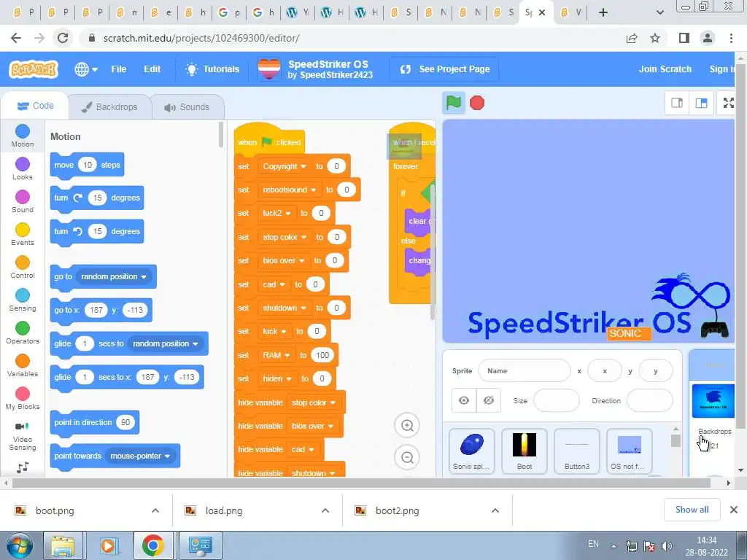Switch to small stage layout
The width and height of the screenshot is (747, 560).
pyautogui.click(x=676, y=103)
